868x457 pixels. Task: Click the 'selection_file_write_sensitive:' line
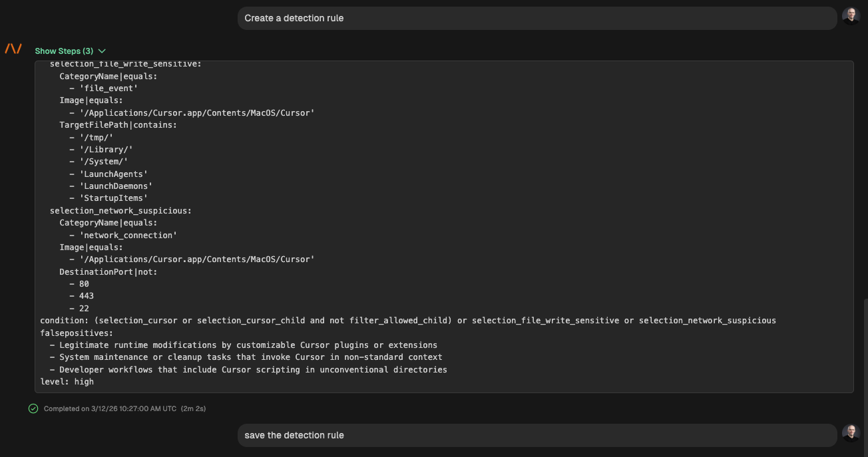(x=125, y=64)
